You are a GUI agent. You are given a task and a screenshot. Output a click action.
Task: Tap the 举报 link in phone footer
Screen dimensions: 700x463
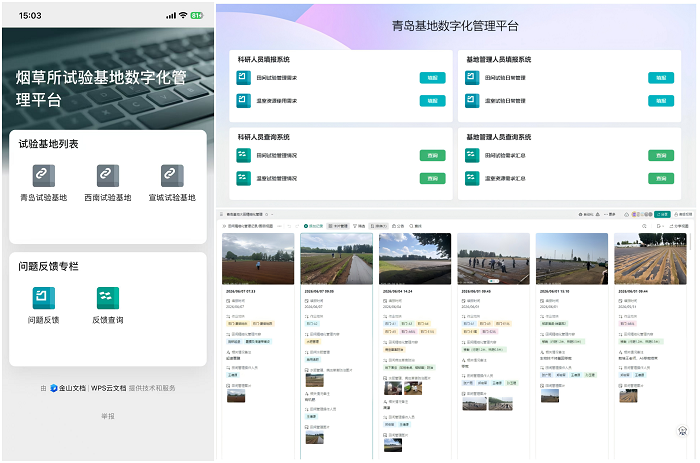click(x=108, y=416)
